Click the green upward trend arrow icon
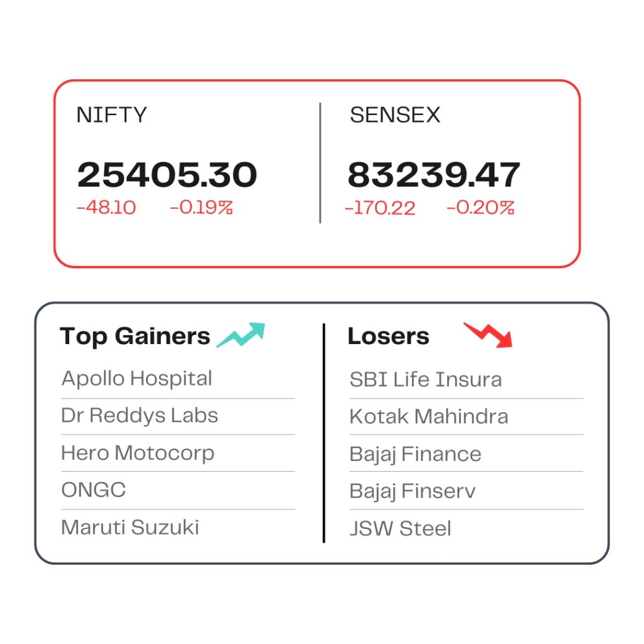Viewport: 644px width, 644px height. (241, 335)
